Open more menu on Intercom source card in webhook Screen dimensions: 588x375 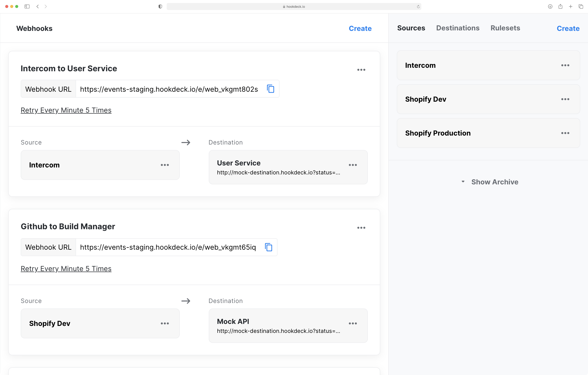(165, 165)
